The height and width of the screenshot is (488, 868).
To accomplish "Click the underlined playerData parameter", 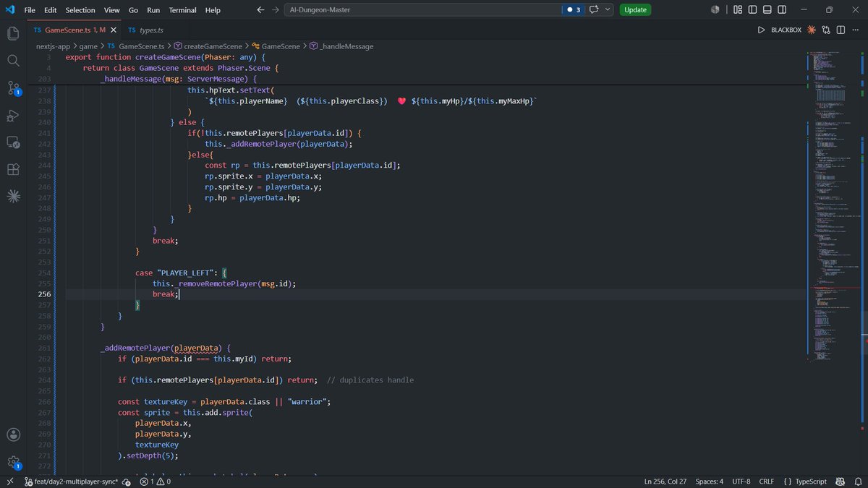I will click(x=195, y=348).
